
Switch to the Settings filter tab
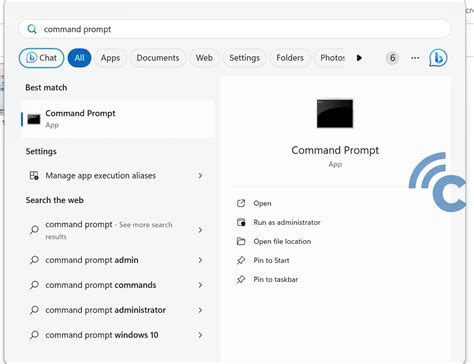tap(244, 58)
